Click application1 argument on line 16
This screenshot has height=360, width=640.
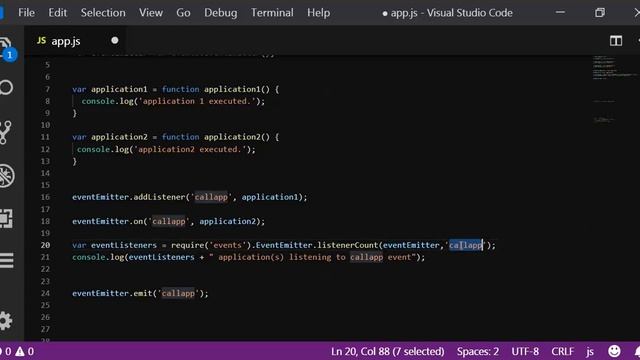coord(270,197)
